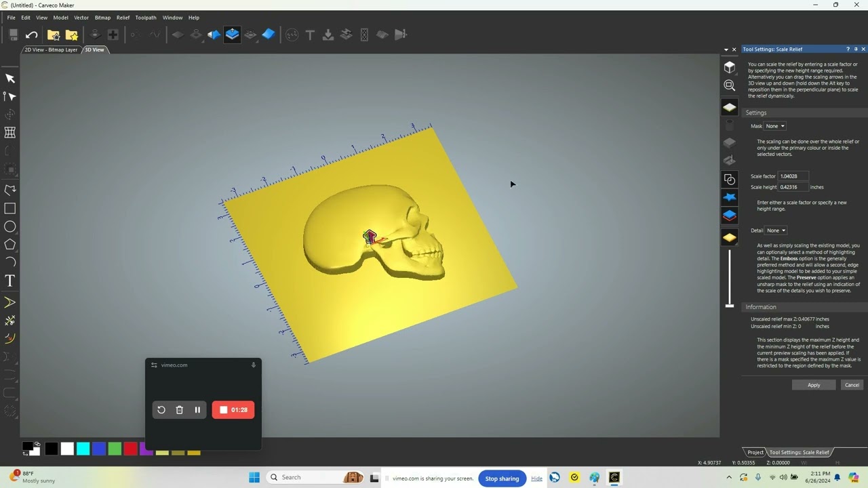This screenshot has height=488, width=868.
Task: Click the Stop sharing button
Action: [x=502, y=479]
